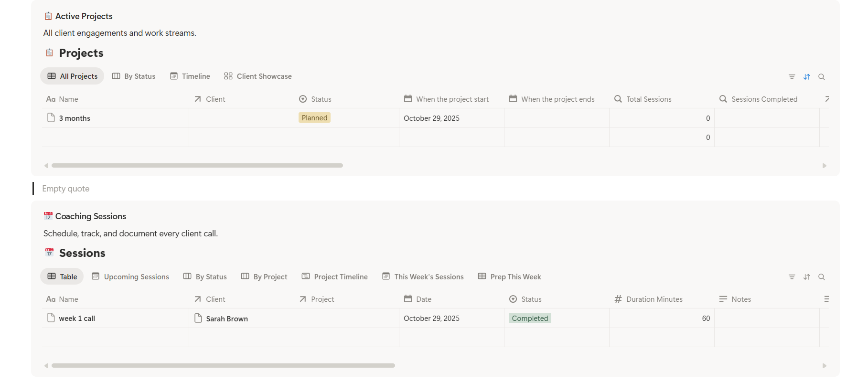868x382 pixels.
Task: Switch to the By Status projects view
Action: coord(134,76)
